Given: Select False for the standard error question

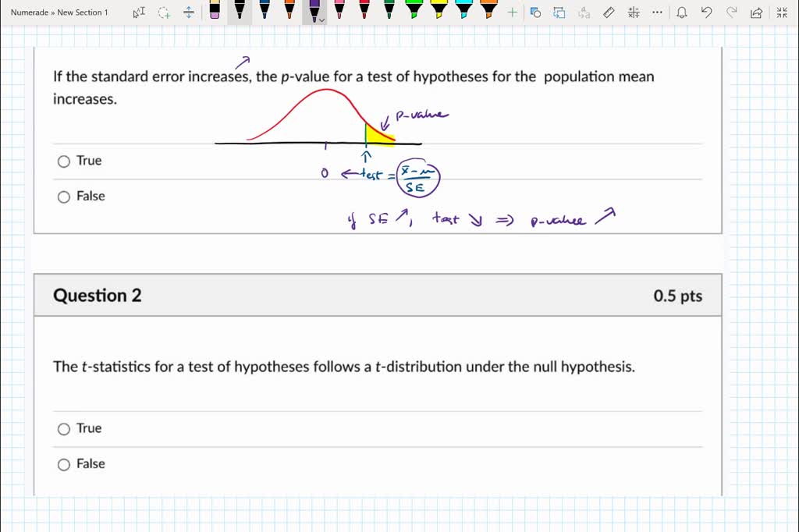Looking at the screenshot, I should click(63, 197).
